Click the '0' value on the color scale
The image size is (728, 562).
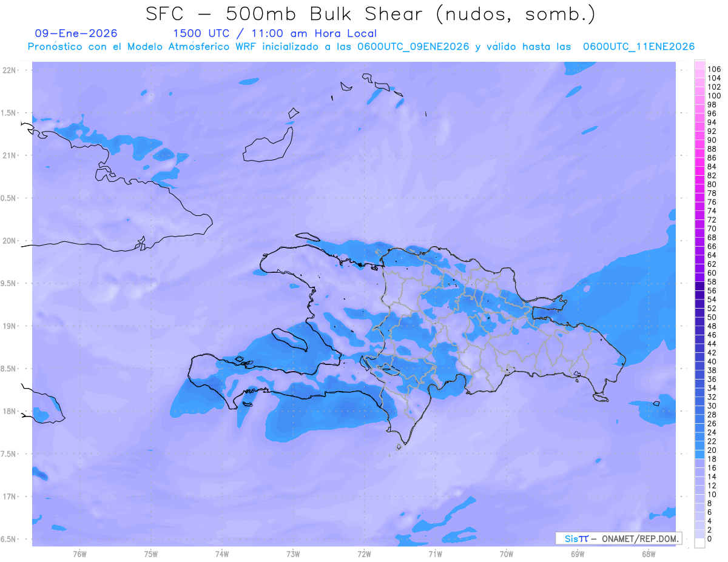710,539
